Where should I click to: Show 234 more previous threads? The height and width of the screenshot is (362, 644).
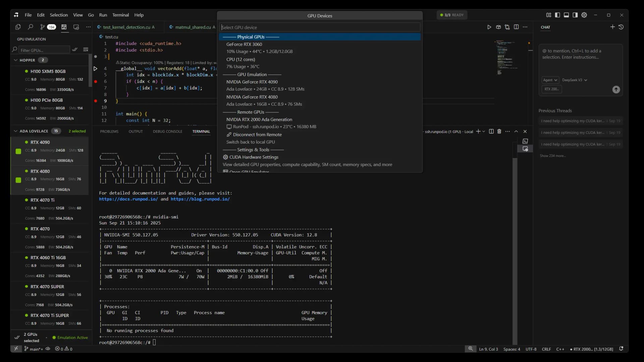[553, 155]
